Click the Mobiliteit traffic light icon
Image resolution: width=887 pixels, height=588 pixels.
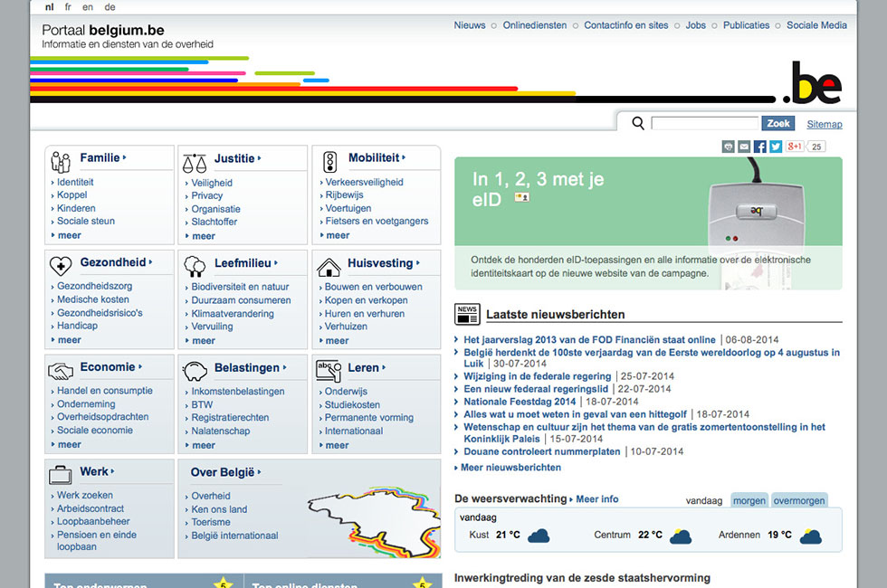pos(329,162)
